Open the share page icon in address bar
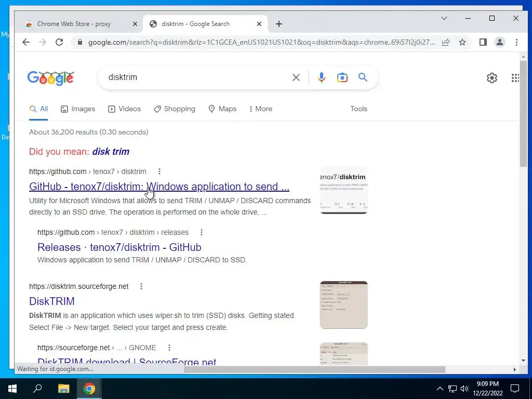 point(446,42)
